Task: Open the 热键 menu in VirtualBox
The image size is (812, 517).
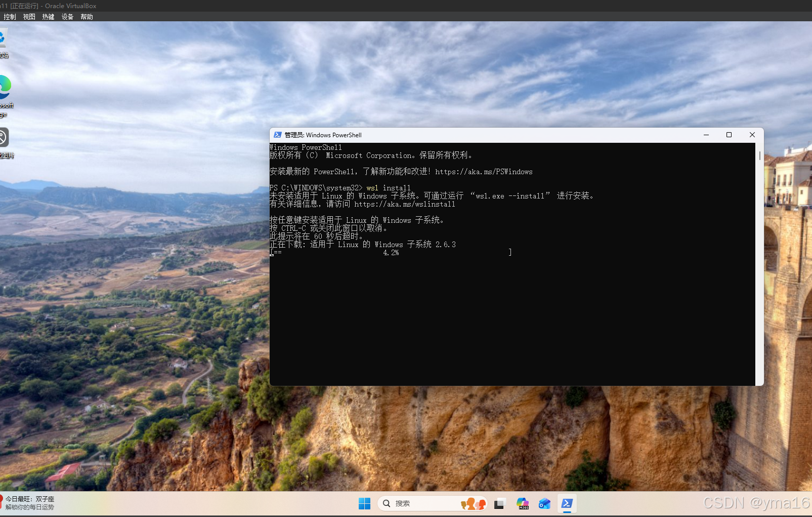Action: tap(48, 17)
